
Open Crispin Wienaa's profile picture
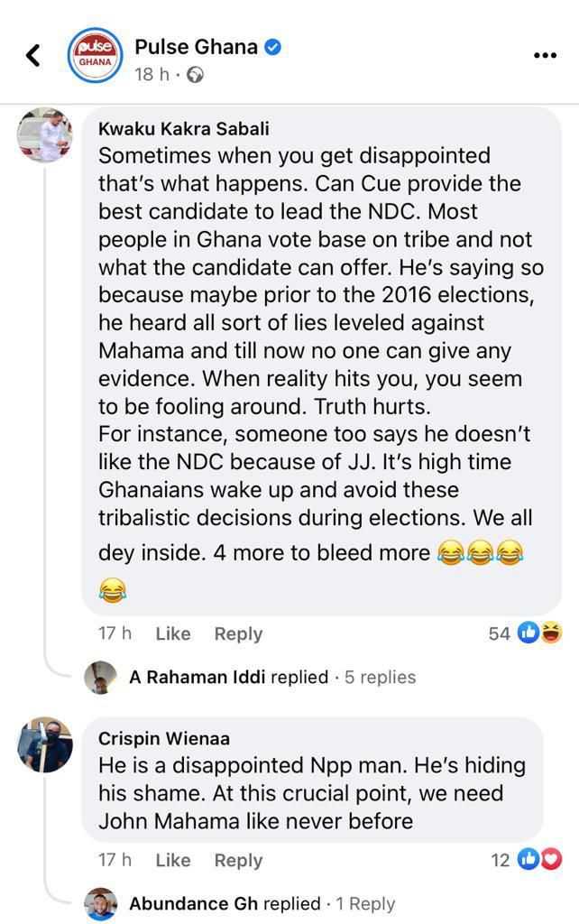click(x=45, y=744)
